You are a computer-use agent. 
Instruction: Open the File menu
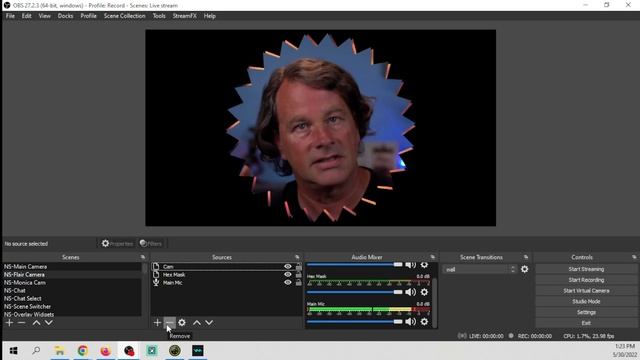click(10, 16)
